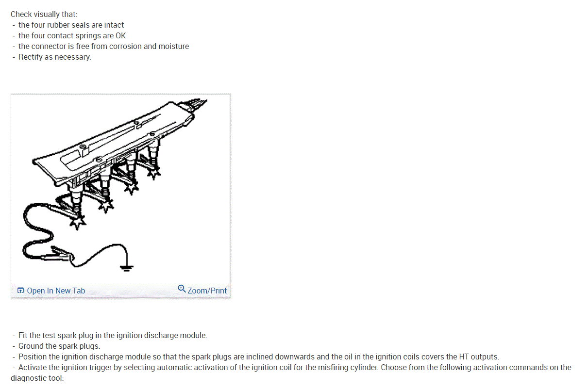Click the 'Activate the ignition trigger' instruction
588x390 pixels.
click(295, 368)
